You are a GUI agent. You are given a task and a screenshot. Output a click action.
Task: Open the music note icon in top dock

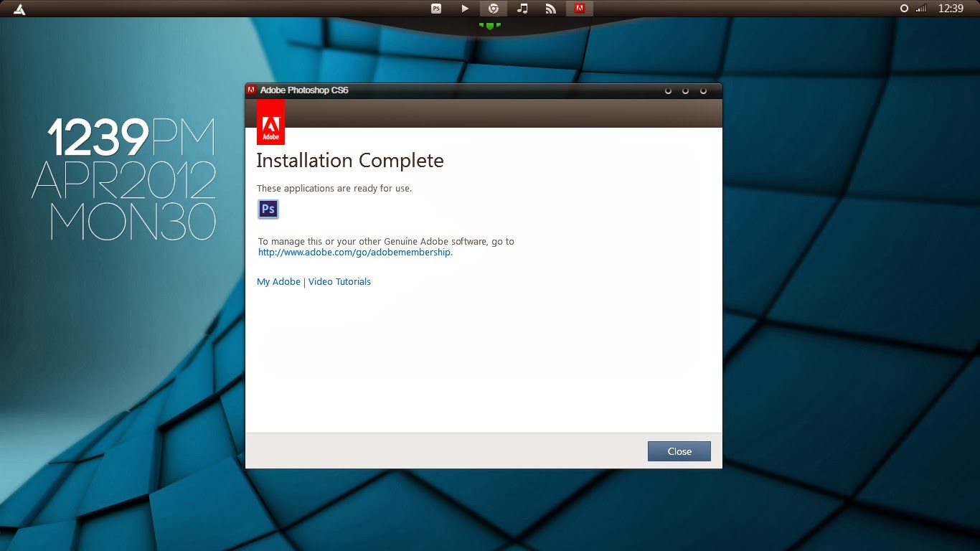pyautogui.click(x=522, y=9)
